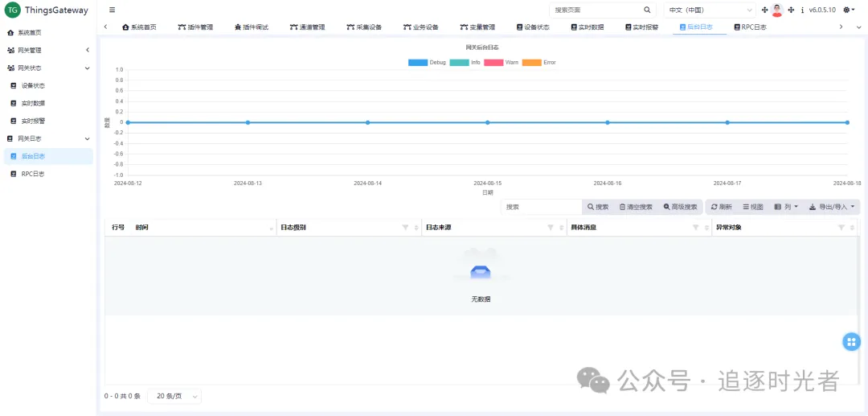The height and width of the screenshot is (416, 868).
Task: Switch to the 变量管理 tab
Action: pos(477,27)
